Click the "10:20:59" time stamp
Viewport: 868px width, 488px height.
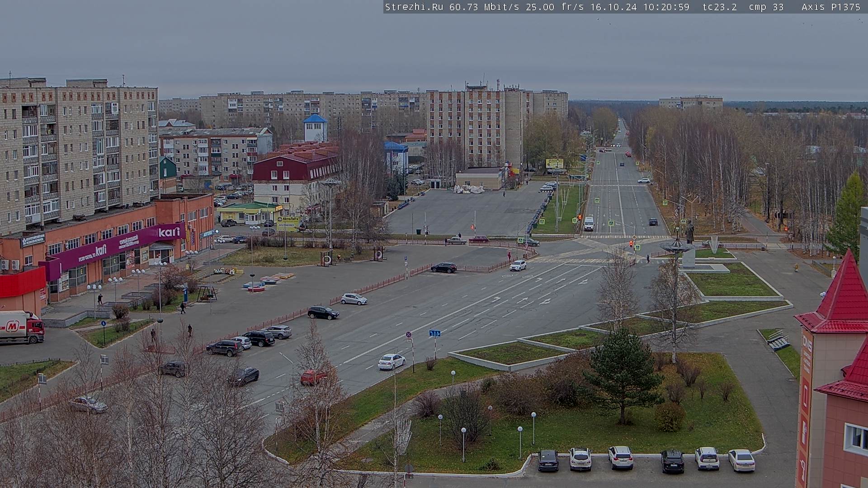click(666, 7)
